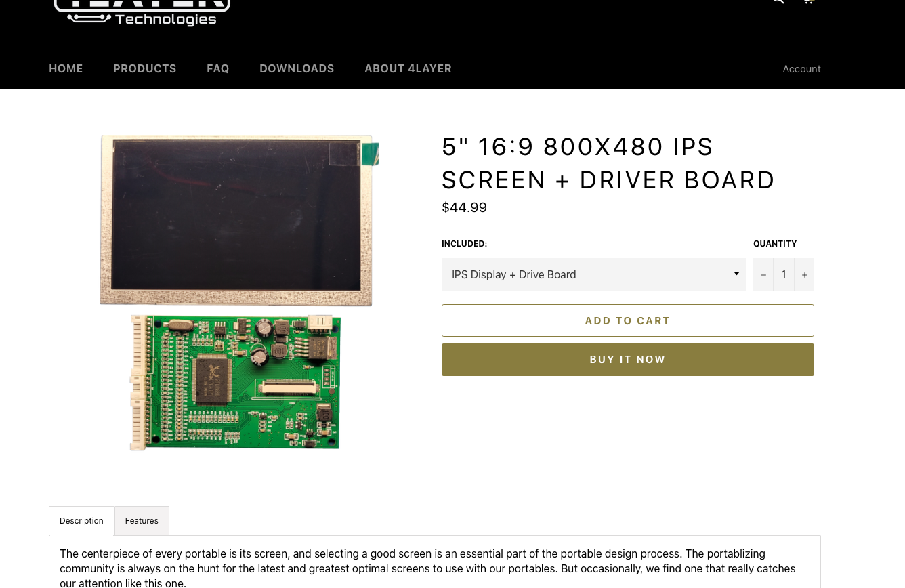Open the FAQ page
The width and height of the screenshot is (905, 588).
(x=218, y=68)
